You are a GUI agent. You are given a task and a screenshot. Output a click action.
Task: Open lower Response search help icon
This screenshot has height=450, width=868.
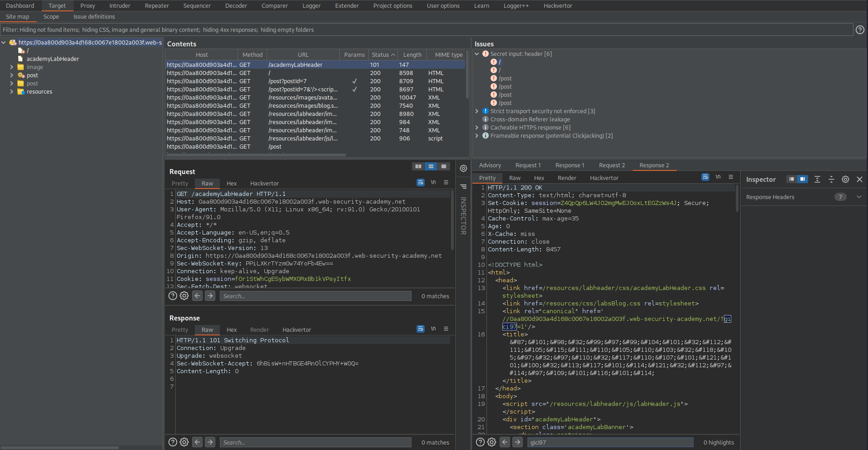point(173,442)
